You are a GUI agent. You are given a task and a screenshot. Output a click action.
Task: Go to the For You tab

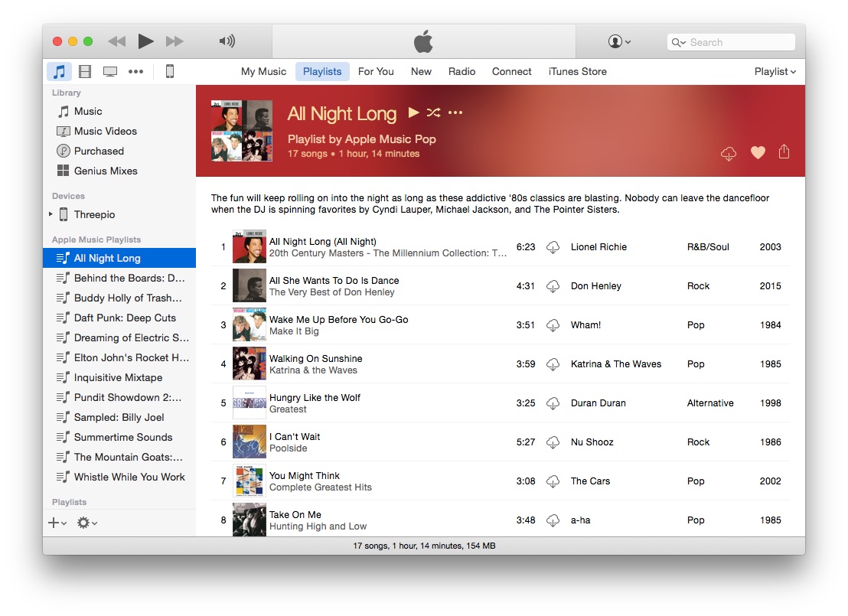click(376, 71)
